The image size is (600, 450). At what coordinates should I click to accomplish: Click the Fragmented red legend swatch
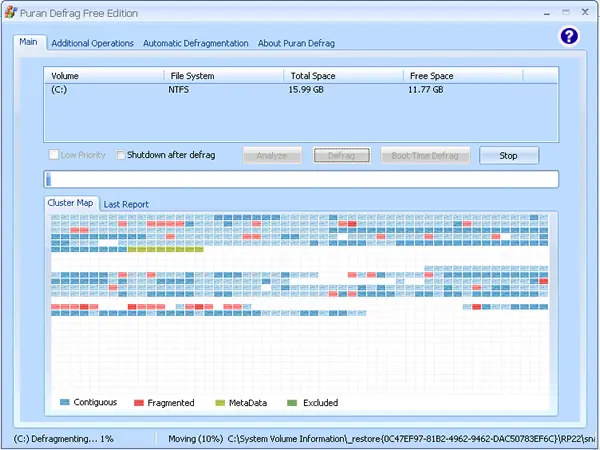pos(139,403)
